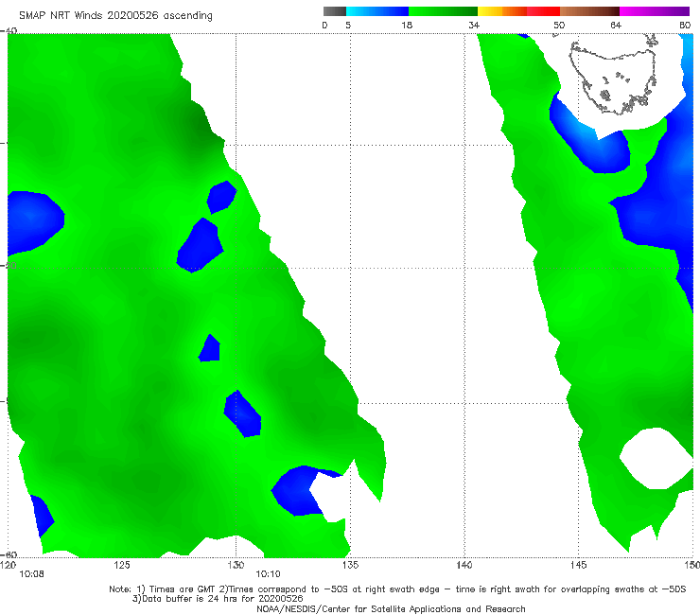This screenshot has height=615, width=700.
Task: Click the '-40' latitude axis label
Action: (x=9, y=30)
